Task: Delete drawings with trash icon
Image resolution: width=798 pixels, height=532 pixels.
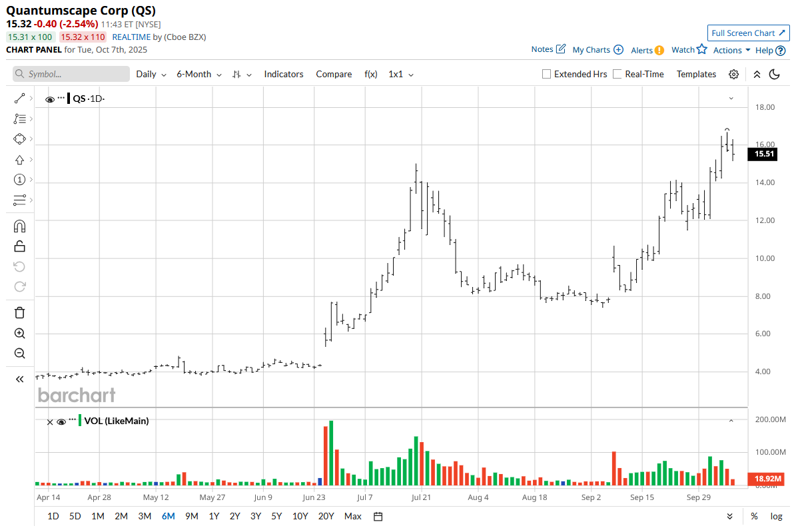Action: [x=19, y=313]
